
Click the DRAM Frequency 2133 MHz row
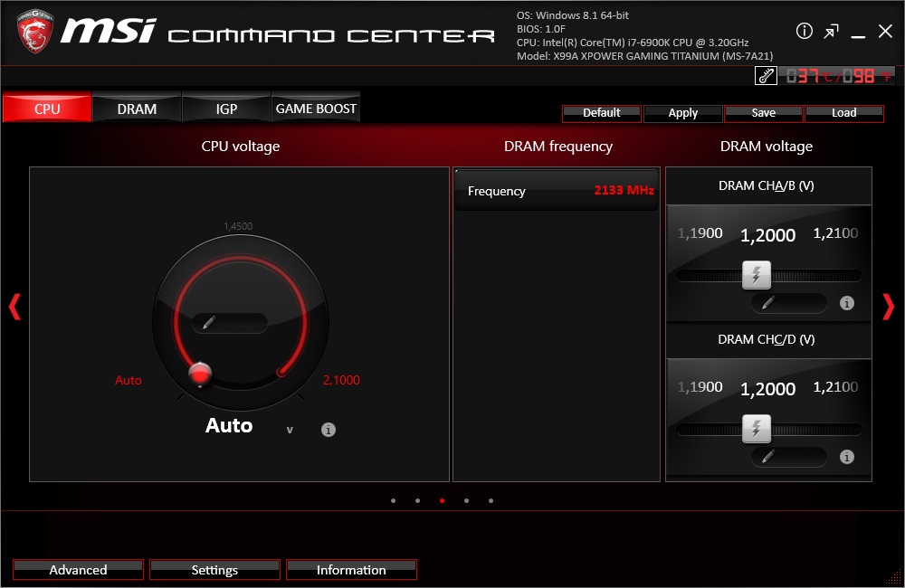pos(556,191)
